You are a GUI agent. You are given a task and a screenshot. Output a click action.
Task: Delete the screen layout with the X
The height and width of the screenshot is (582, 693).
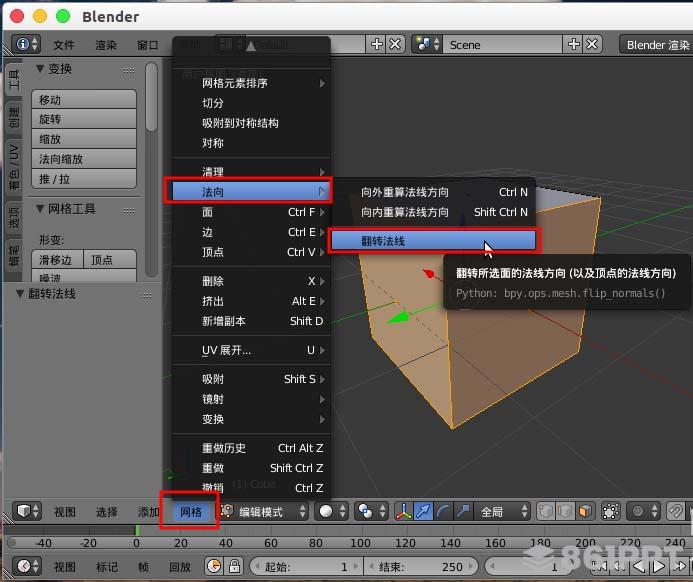(395, 44)
